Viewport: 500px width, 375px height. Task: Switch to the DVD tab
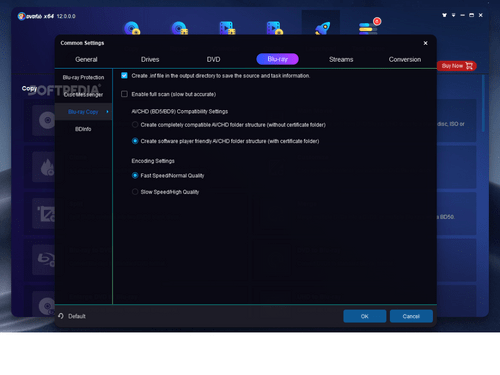click(x=213, y=59)
